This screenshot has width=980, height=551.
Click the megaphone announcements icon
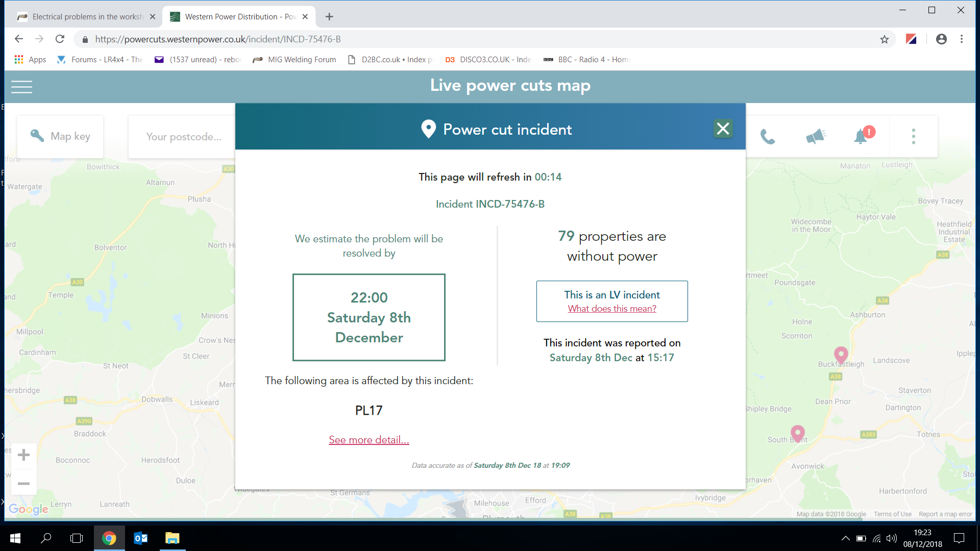(815, 136)
